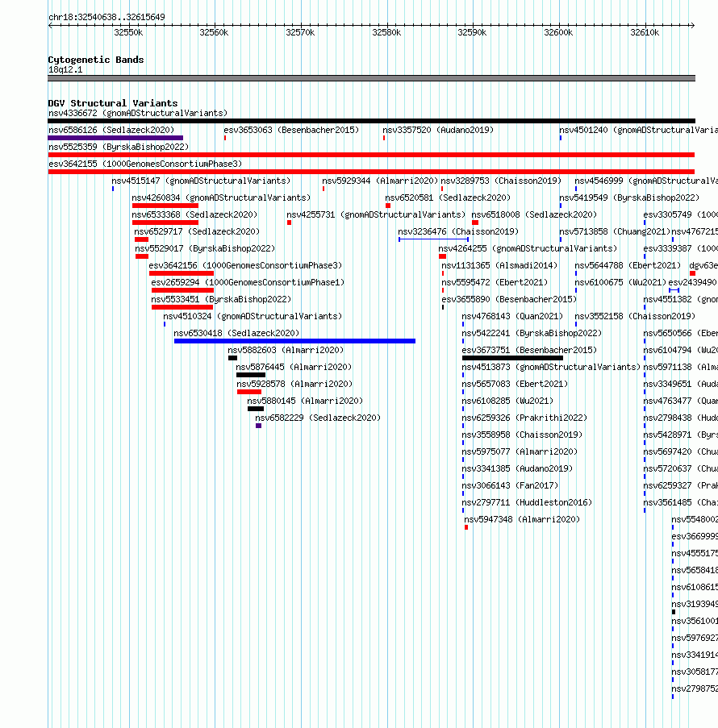Viewport: 718px width, 728px height.
Task: Open esv3642156 (1000GenomesConsortiumPhase3) label
Action: (x=245, y=265)
